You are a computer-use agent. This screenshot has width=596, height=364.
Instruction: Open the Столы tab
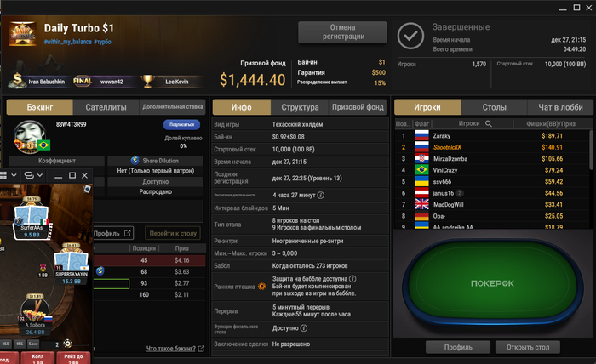tap(494, 107)
